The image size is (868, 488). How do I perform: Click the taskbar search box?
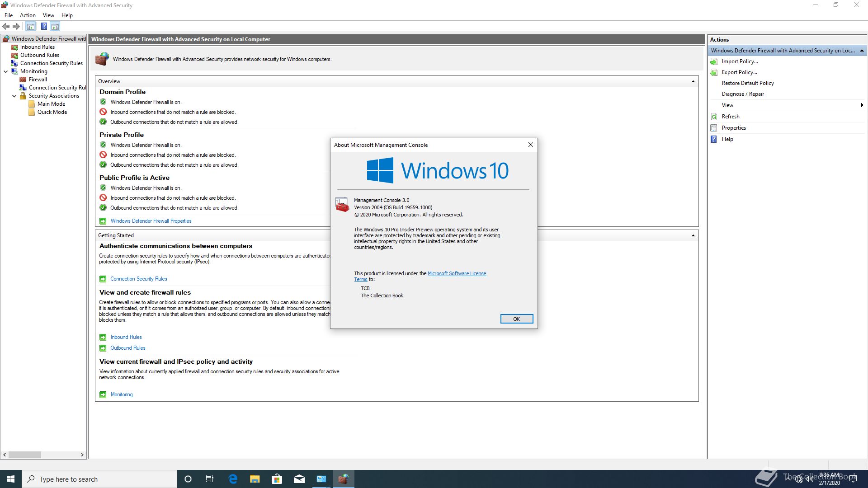click(99, 479)
